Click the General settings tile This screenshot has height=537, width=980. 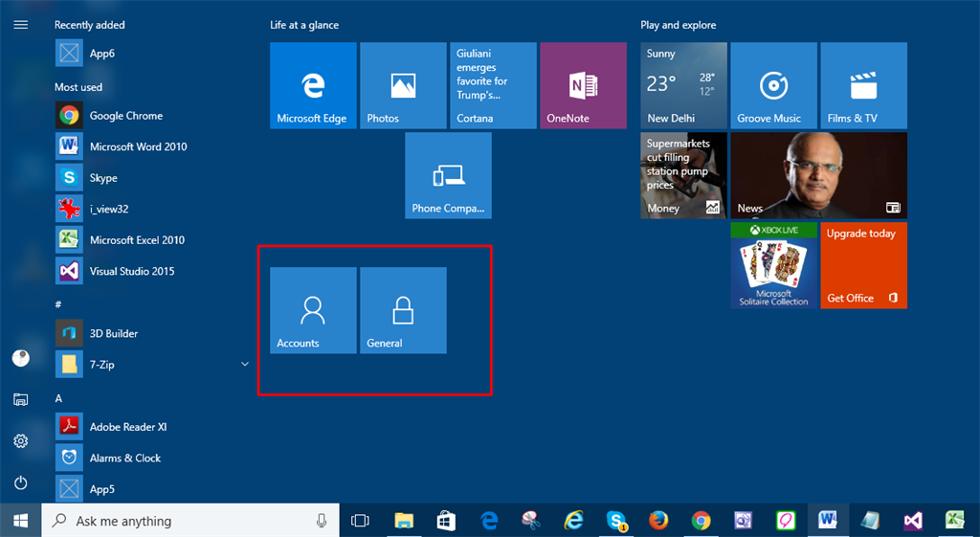(403, 310)
